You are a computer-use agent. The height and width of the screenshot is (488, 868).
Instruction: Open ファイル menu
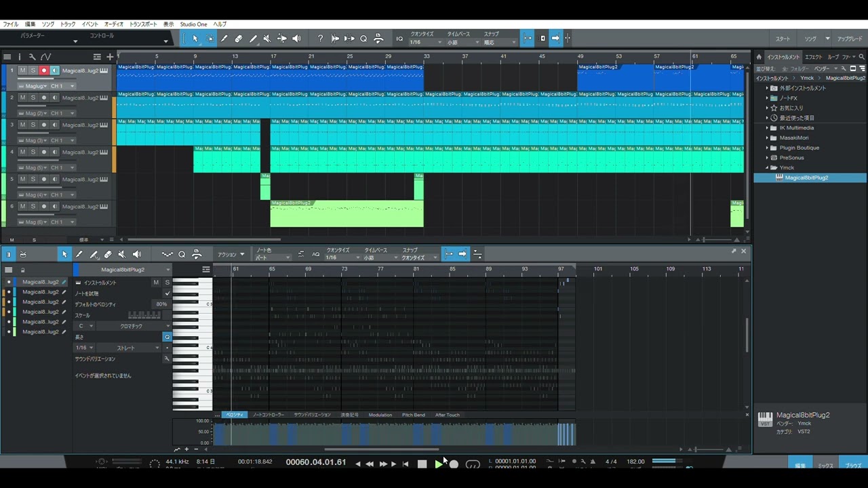(x=10, y=24)
